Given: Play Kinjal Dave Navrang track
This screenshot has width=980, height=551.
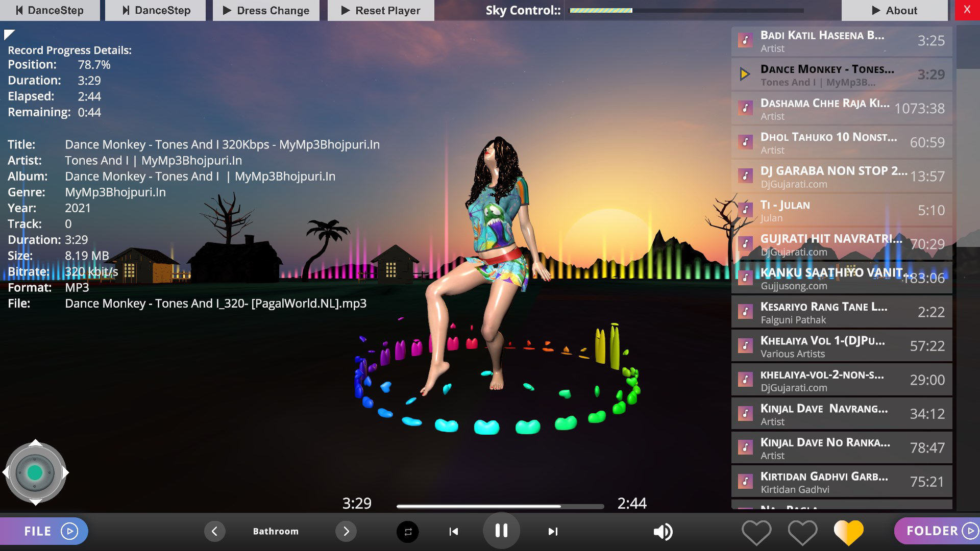Looking at the screenshot, I should pos(842,414).
